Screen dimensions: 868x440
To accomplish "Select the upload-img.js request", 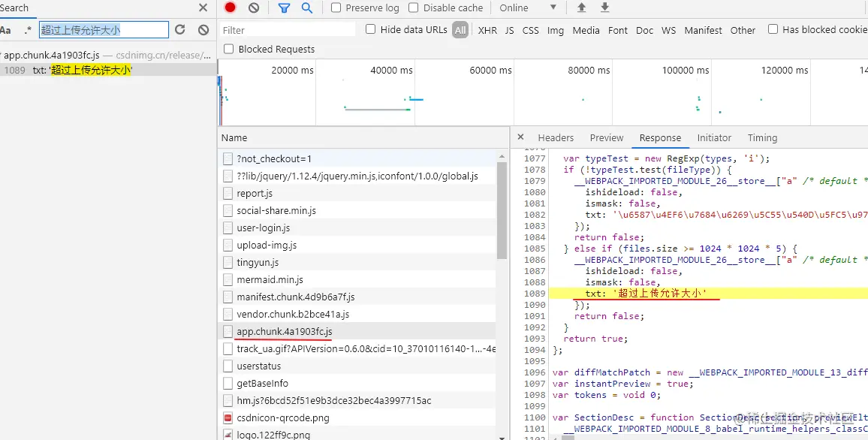I will click(358, 245).
